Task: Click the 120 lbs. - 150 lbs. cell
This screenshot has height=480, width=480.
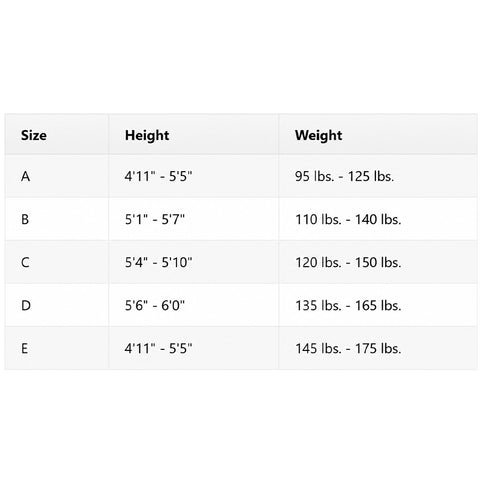Action: click(x=378, y=262)
